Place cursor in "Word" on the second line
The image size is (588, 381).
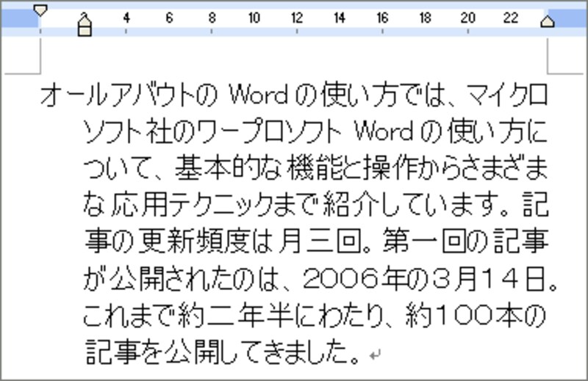pyautogui.click(x=384, y=131)
